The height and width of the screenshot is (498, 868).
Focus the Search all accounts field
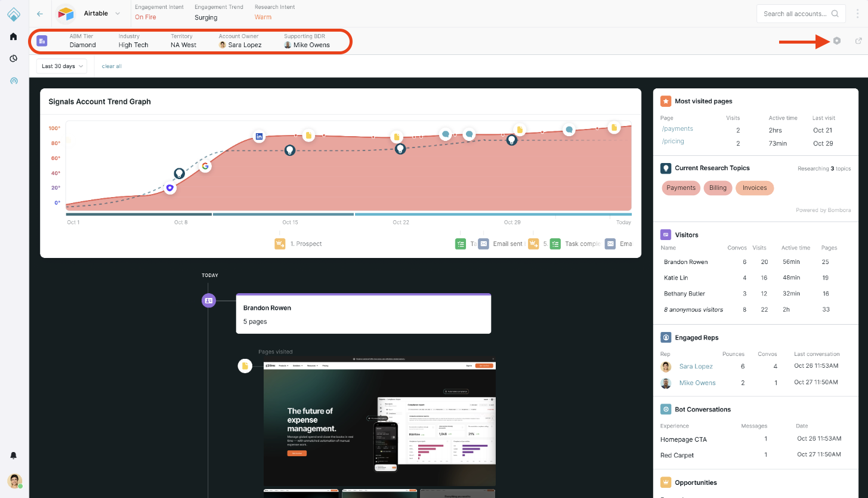801,13
